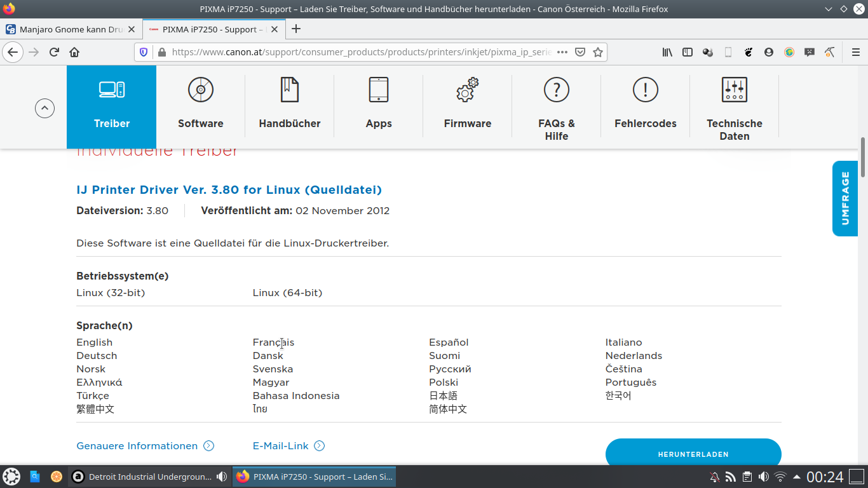868x488 pixels.
Task: Click the 'Deutsch' language entry
Action: coord(97,356)
